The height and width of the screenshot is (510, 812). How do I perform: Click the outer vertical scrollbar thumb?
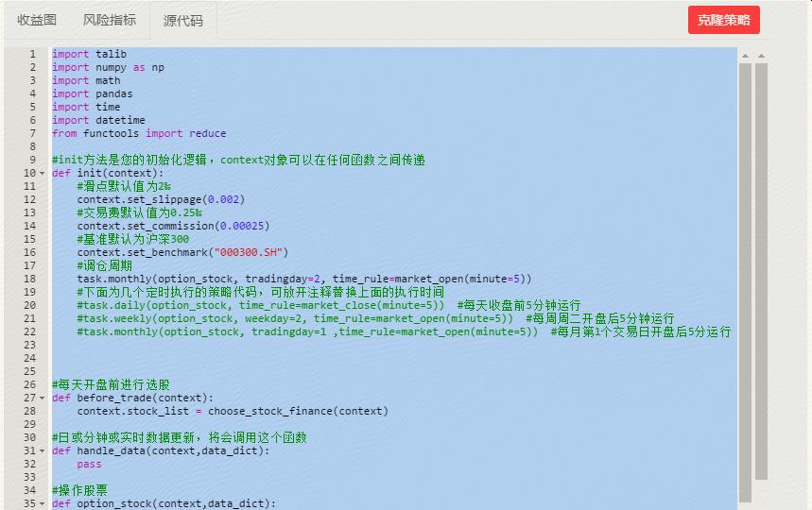click(x=761, y=272)
